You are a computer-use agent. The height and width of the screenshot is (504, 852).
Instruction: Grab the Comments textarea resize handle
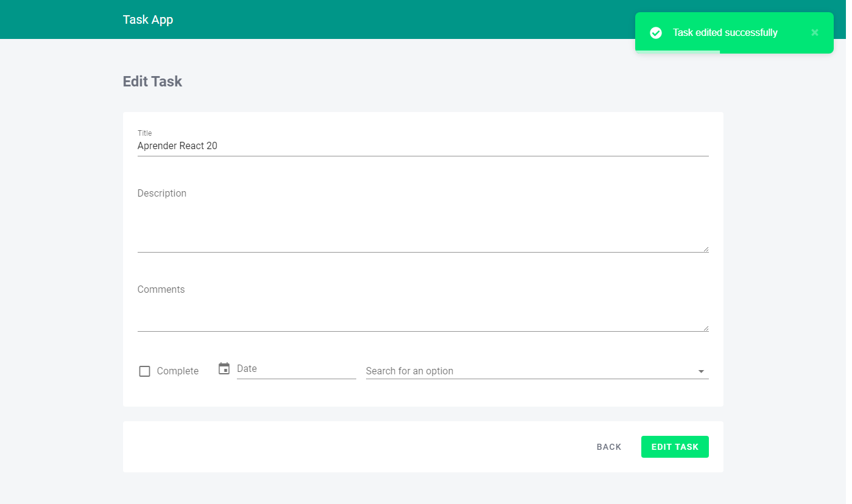pos(706,328)
